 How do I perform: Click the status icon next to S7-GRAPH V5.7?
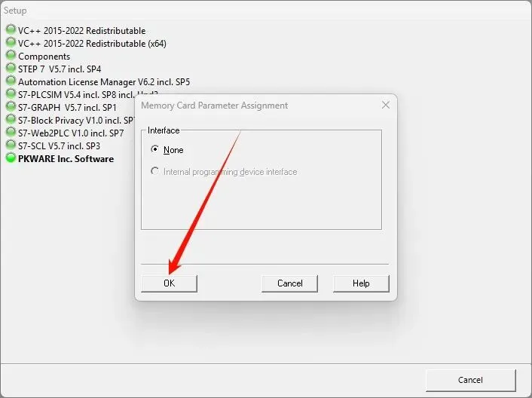(x=11, y=106)
